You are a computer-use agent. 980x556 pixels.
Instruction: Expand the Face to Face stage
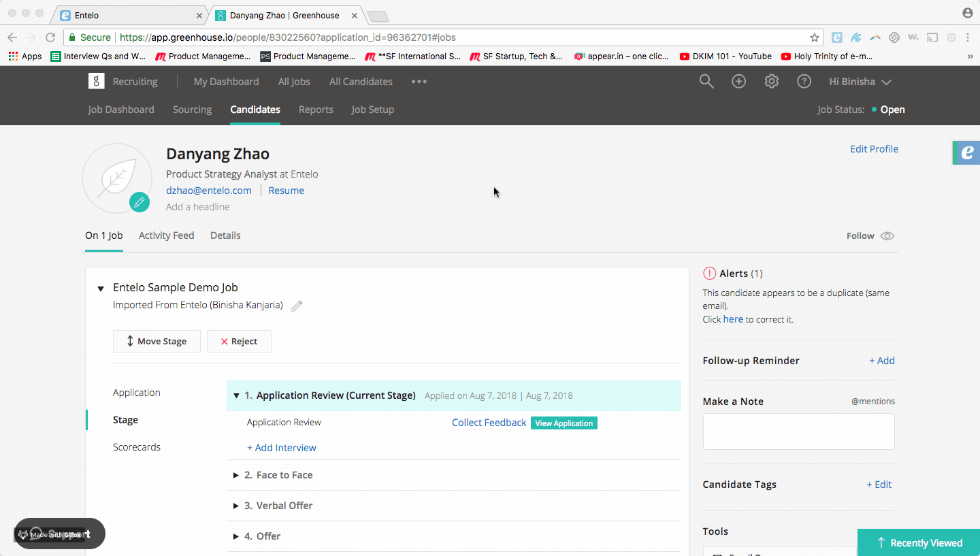pos(236,475)
